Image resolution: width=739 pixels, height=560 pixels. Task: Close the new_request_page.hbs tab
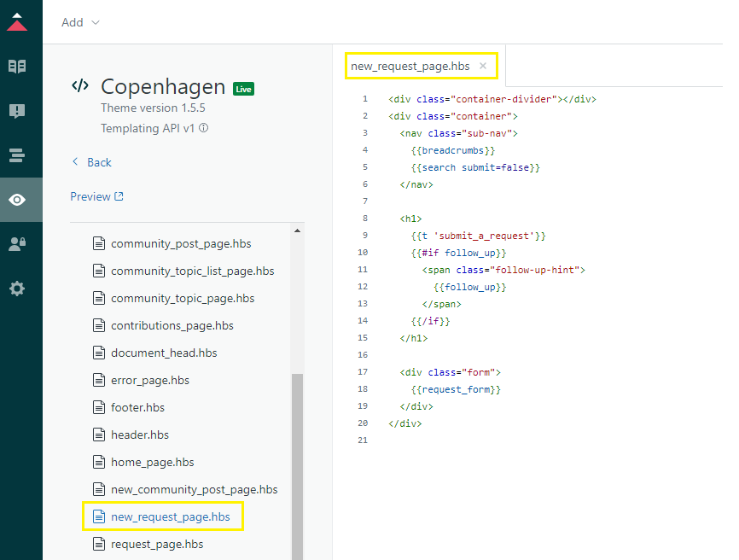pyautogui.click(x=483, y=66)
